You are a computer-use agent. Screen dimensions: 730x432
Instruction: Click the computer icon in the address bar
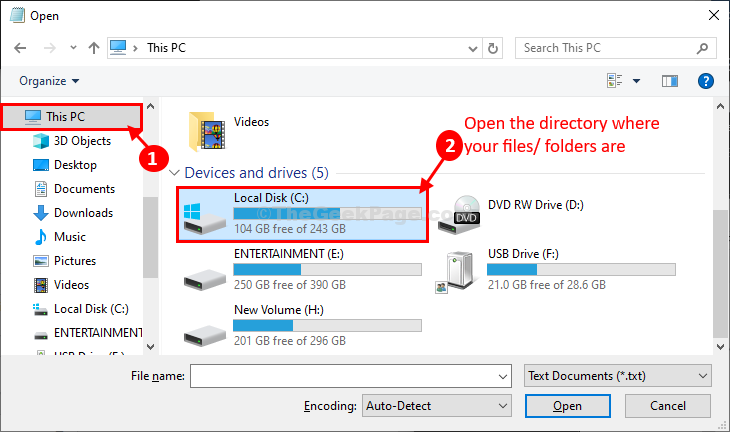click(118, 47)
